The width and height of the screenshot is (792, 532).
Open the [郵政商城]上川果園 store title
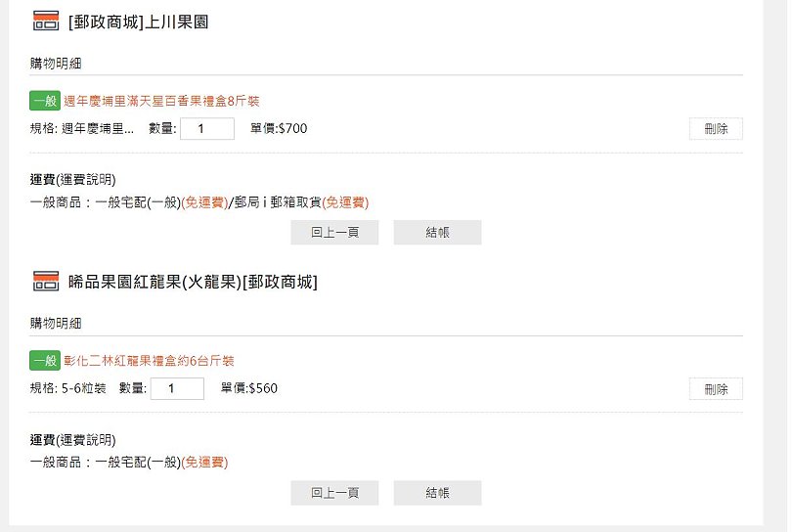(x=139, y=22)
